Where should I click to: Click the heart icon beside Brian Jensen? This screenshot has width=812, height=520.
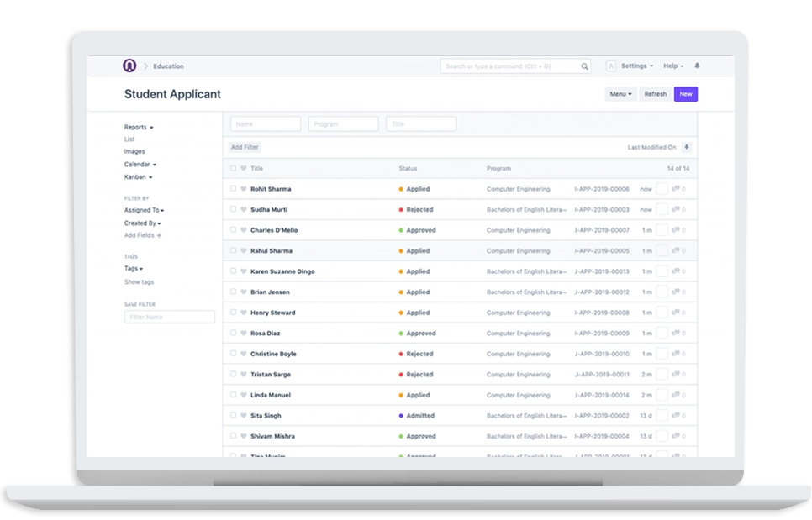coord(244,292)
